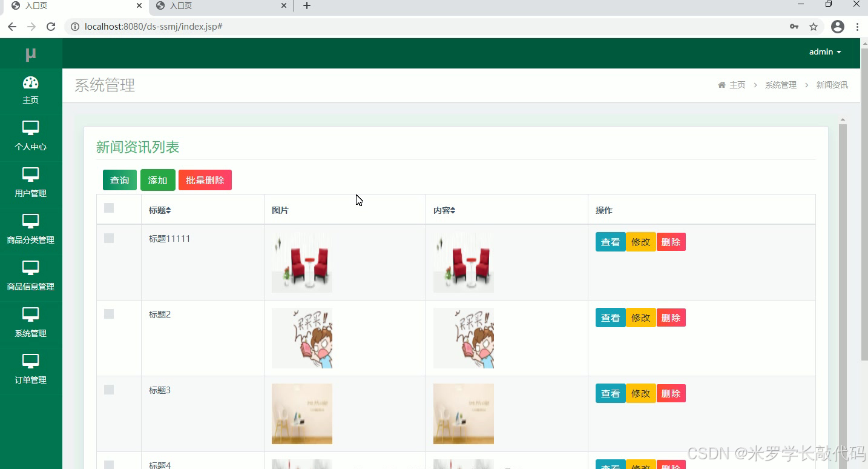The height and width of the screenshot is (469, 868).
Task: Click 新闻资讯 breadcrumb item
Action: [832, 85]
